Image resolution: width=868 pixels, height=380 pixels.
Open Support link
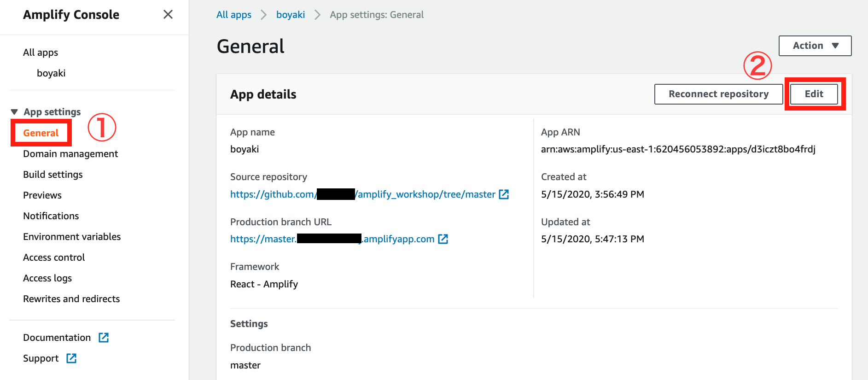click(41, 358)
